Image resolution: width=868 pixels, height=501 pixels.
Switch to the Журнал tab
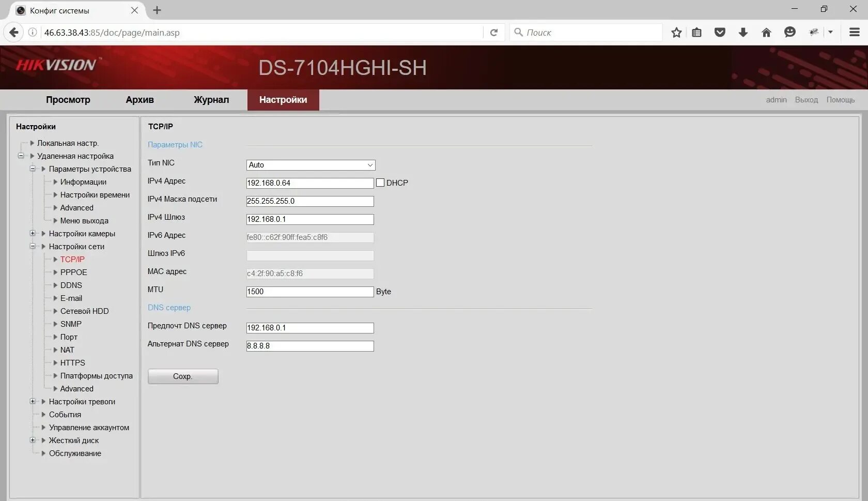click(x=211, y=100)
